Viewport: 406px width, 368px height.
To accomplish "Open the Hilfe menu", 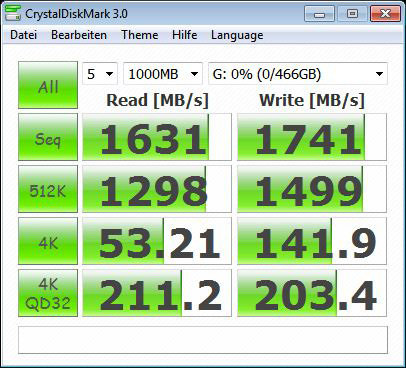I will (x=185, y=35).
